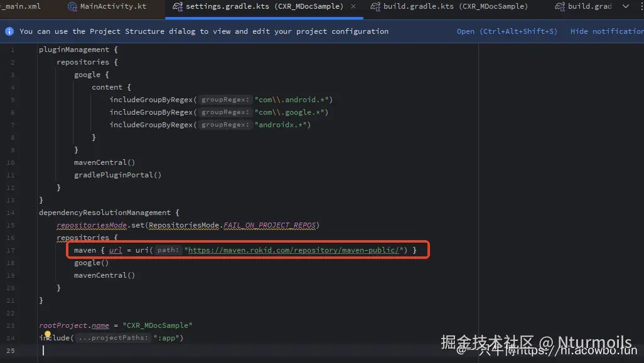
Task: Click the repositoriesMode text on line 15
Action: pyautogui.click(x=92, y=225)
